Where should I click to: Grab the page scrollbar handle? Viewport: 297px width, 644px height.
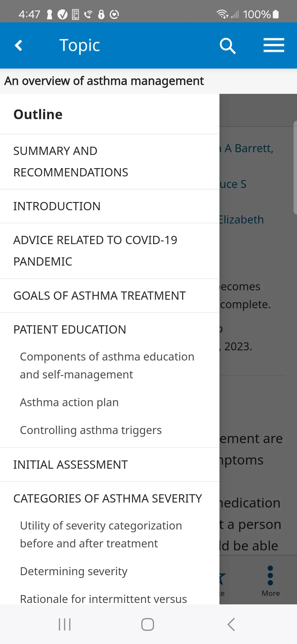(x=295, y=167)
